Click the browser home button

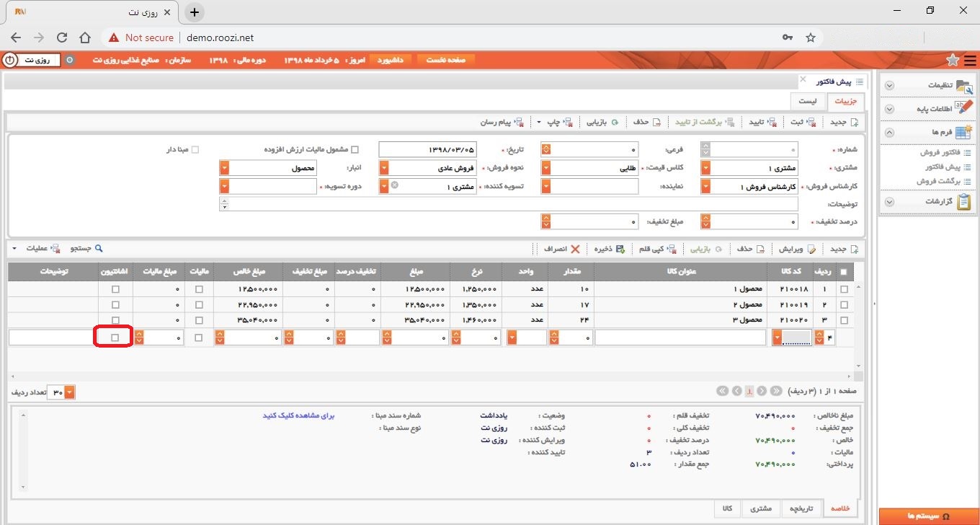point(85,37)
